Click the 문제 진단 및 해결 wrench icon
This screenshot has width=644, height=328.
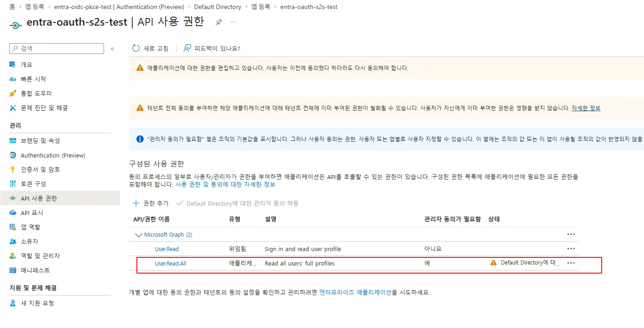pos(13,108)
